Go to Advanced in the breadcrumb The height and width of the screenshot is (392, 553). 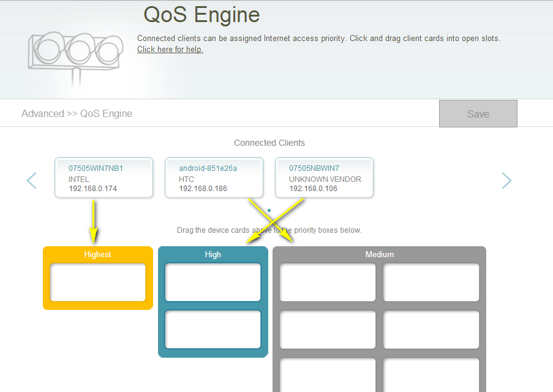pos(42,113)
